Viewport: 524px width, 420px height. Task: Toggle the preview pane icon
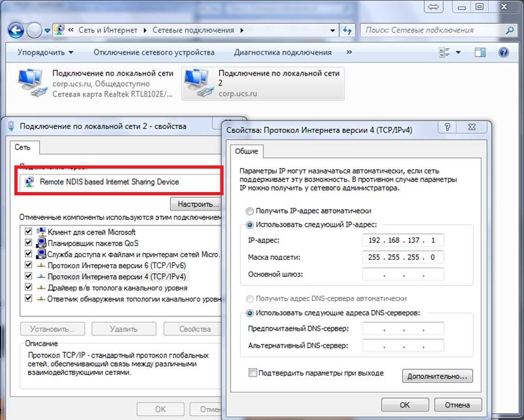click(480, 52)
